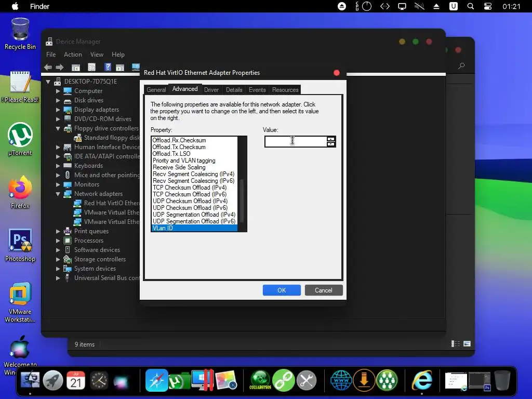Click the COLLABSYSOS green globe dock icon

[260, 380]
